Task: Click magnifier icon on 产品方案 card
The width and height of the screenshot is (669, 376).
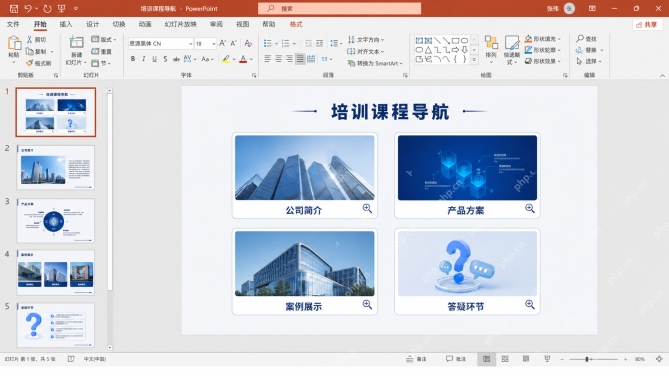Action: (529, 208)
